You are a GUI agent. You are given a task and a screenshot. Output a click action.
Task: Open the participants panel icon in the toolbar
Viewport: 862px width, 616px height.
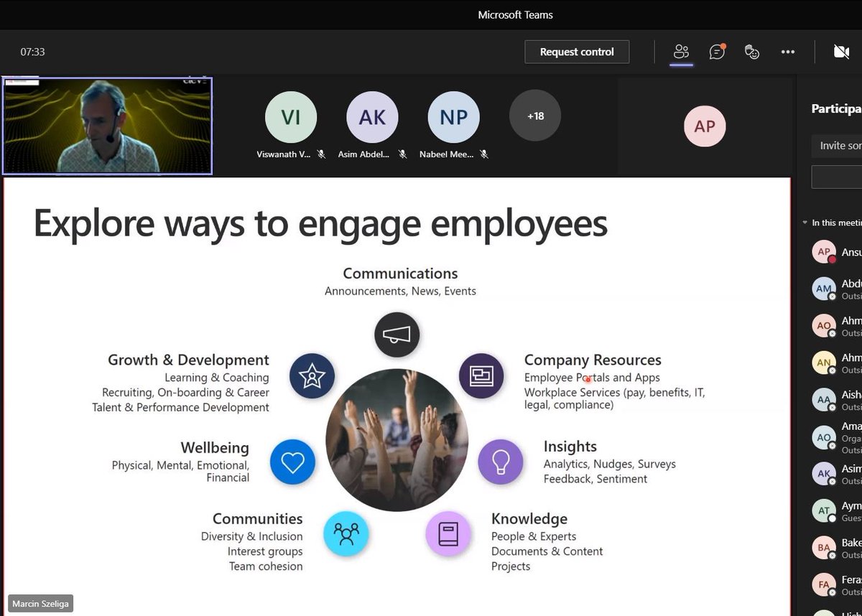click(681, 52)
